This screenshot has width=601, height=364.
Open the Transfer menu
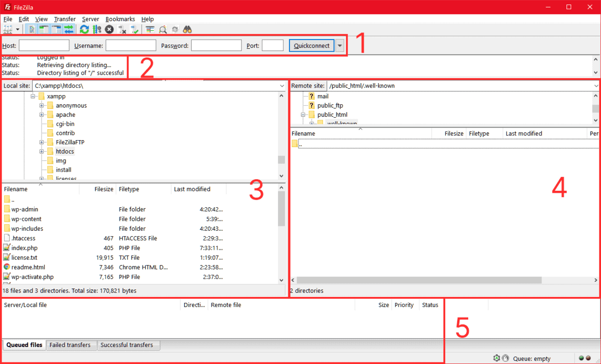pyautogui.click(x=65, y=19)
